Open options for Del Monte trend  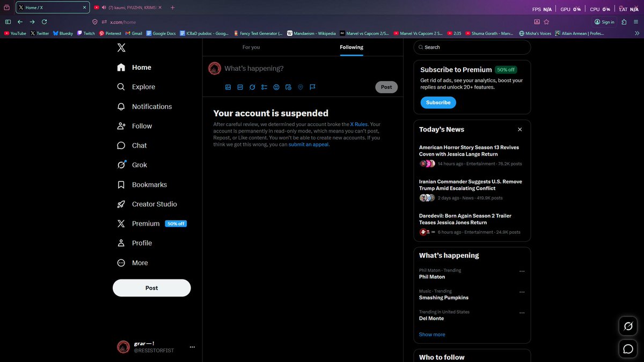tap(522, 313)
